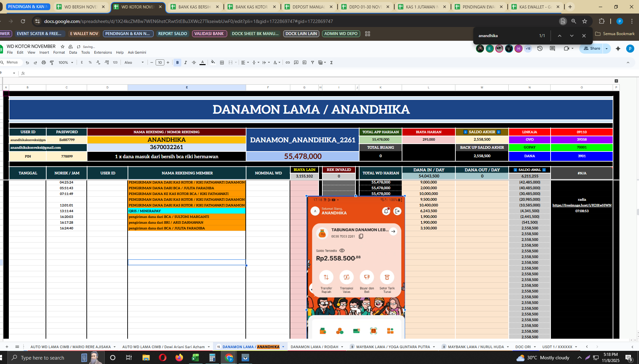The width and height of the screenshot is (639, 364).
Task: Open the freeimage.host link in column O
Action: pos(582,205)
